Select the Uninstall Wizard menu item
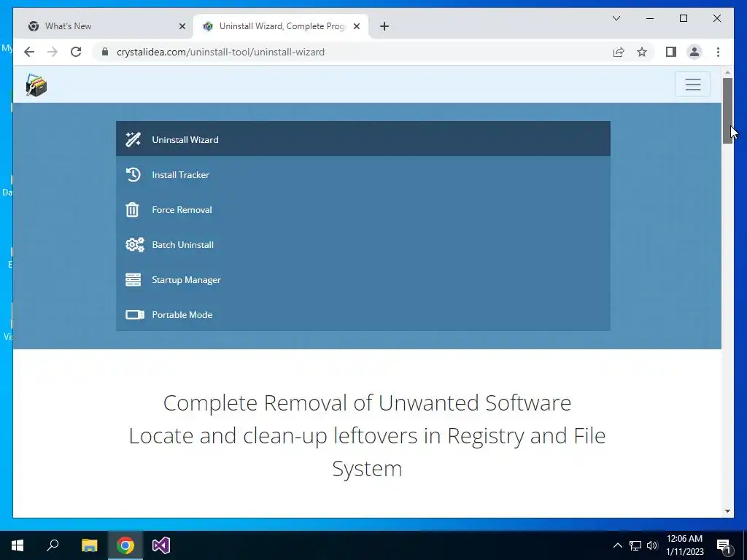747x560 pixels. click(363, 139)
